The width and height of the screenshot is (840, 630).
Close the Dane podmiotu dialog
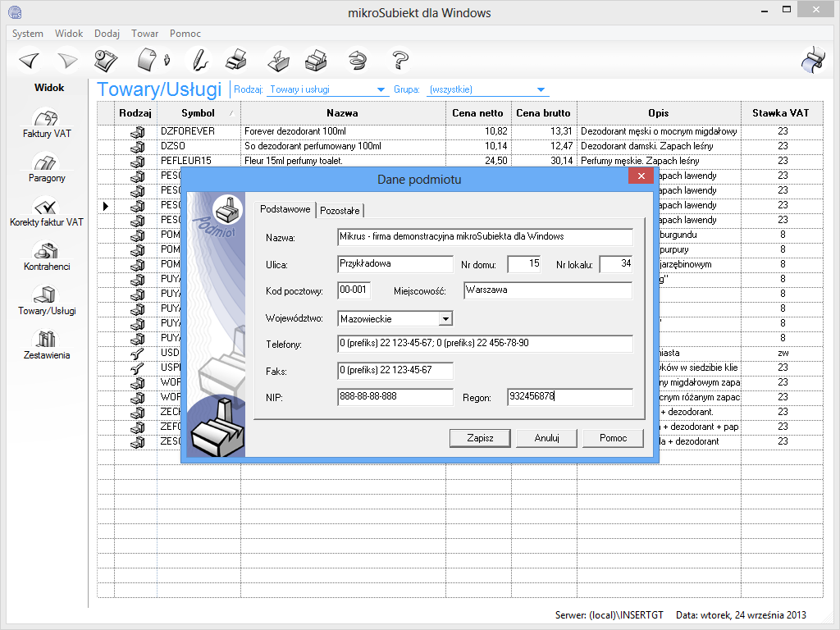640,176
